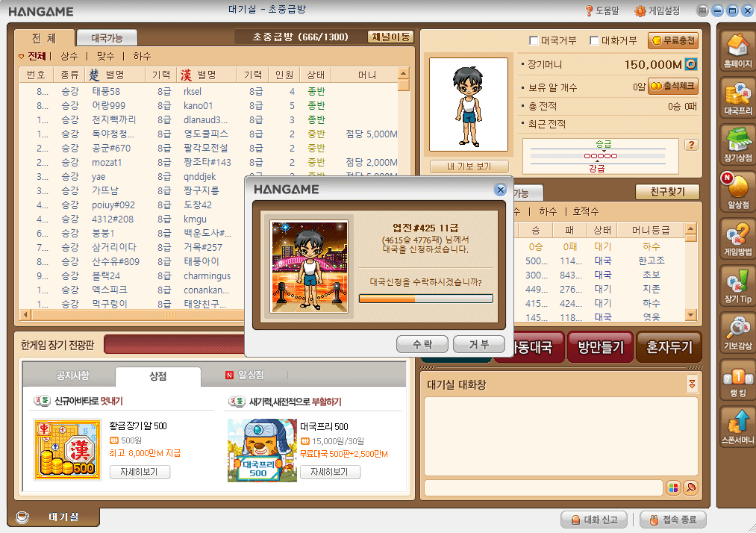This screenshot has height=533, width=756.
Task: Click the window grid mode icon in title bar
Action: click(703, 10)
